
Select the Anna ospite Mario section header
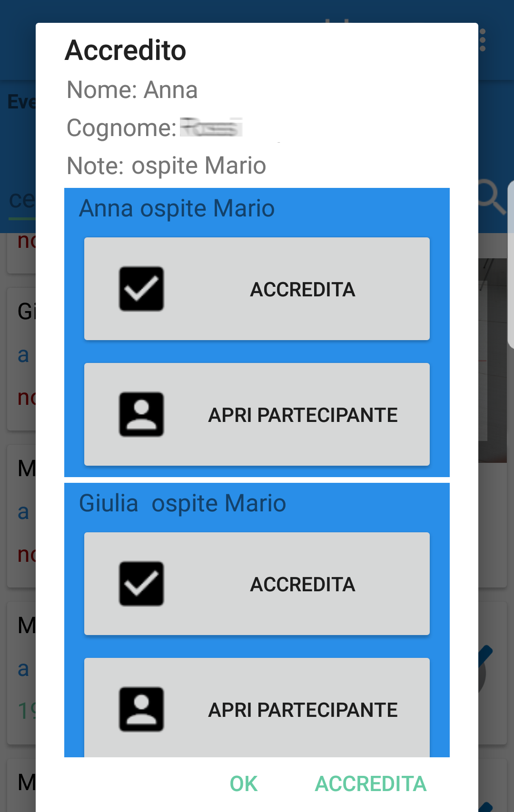pos(177,208)
